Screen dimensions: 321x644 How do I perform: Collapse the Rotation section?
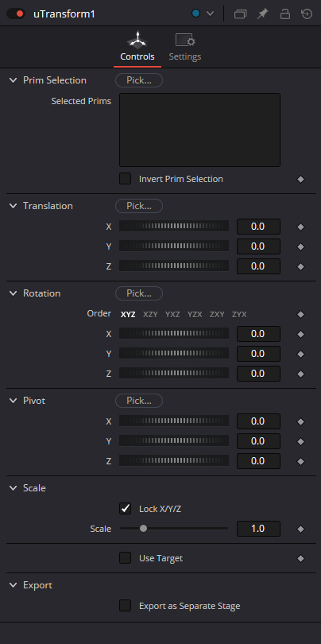(x=14, y=293)
